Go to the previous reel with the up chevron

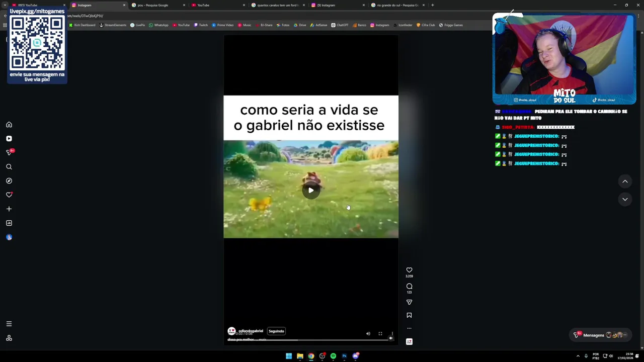pos(625,182)
